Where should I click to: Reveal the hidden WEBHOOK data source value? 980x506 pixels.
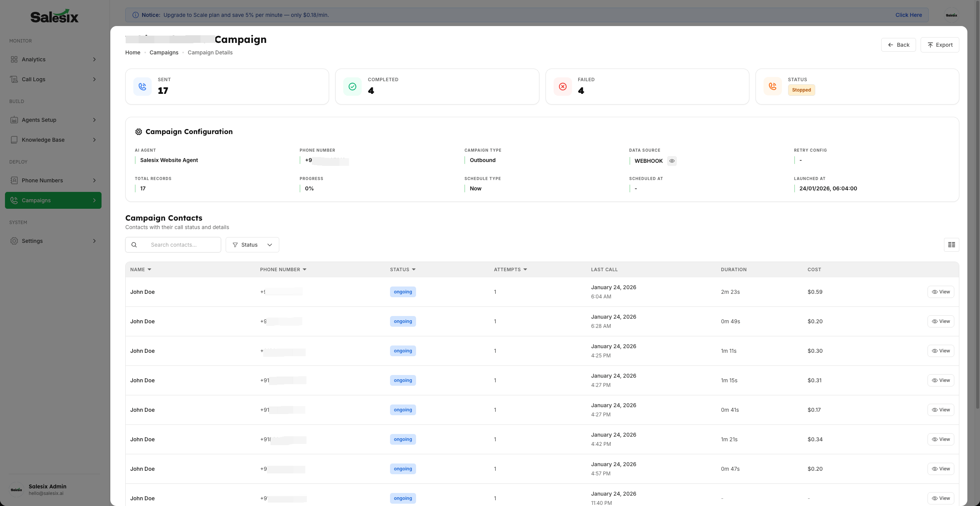[672, 161]
